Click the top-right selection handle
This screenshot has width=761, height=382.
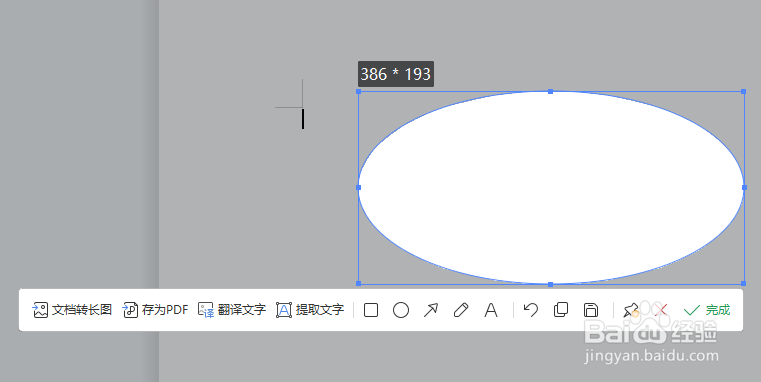pyautogui.click(x=744, y=91)
